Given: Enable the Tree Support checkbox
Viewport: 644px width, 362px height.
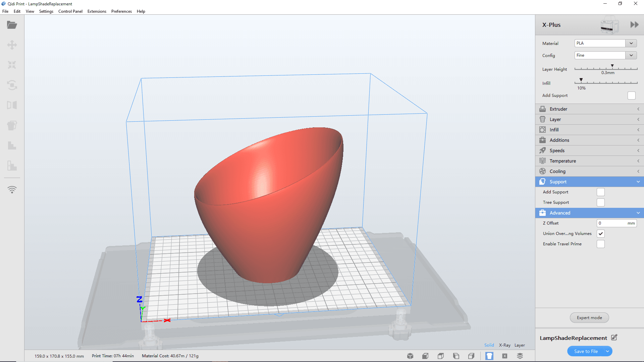Looking at the screenshot, I should point(601,202).
